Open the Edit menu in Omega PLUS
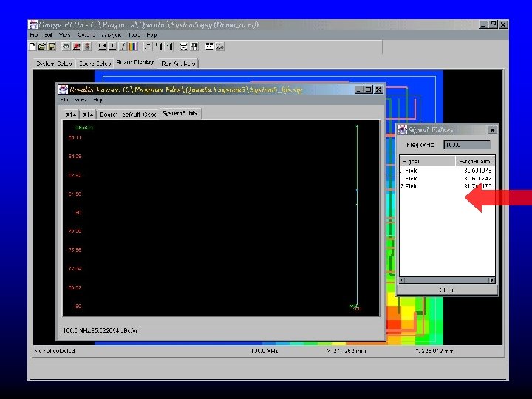 (49, 35)
